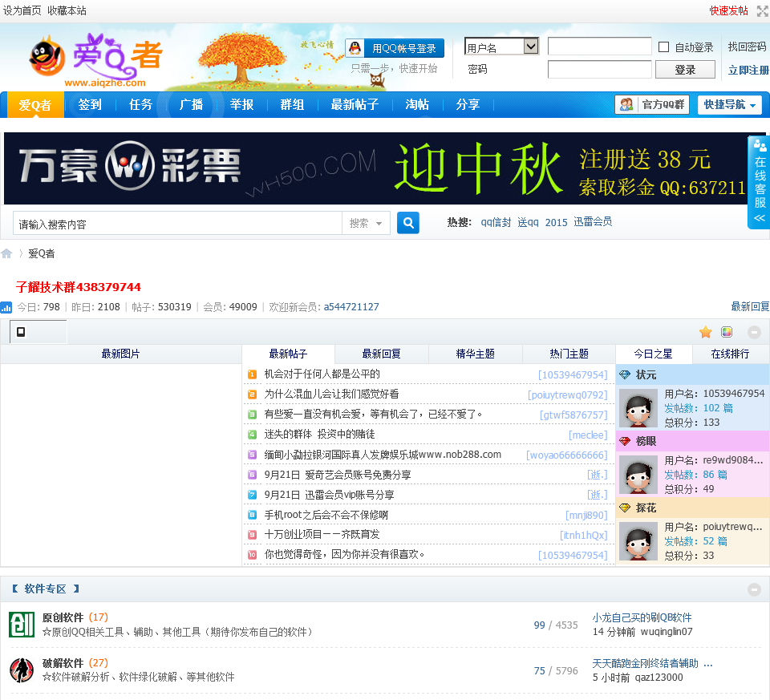Click the search content input box
The height and width of the screenshot is (700, 770).
pos(178,224)
